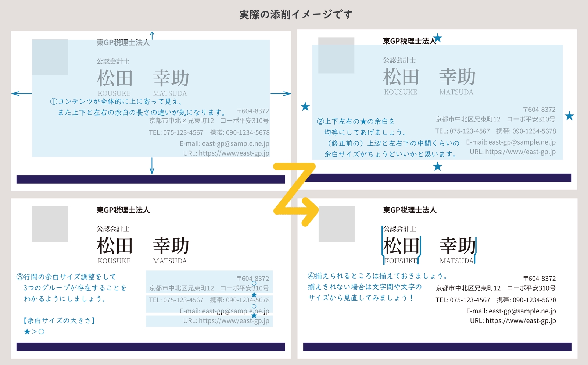The height and width of the screenshot is (365, 588).
Task: Click the line 均等にしてあげましょう。
Action: click(366, 132)
